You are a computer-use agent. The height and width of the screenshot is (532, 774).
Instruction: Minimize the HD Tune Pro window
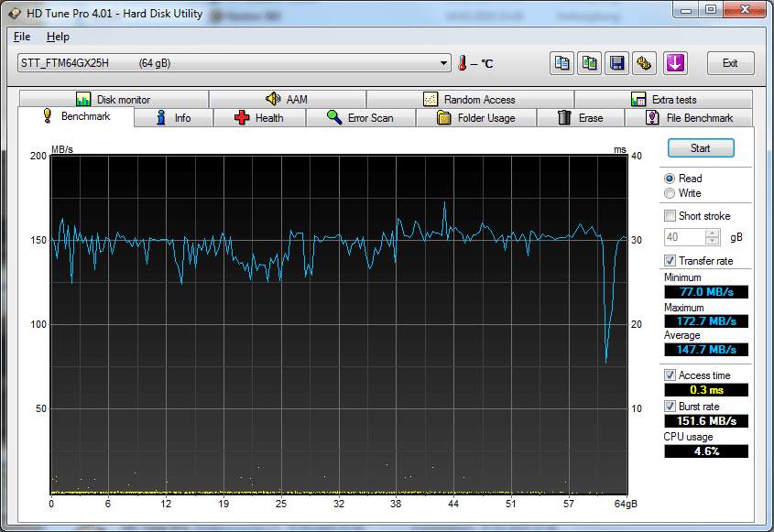pos(686,10)
